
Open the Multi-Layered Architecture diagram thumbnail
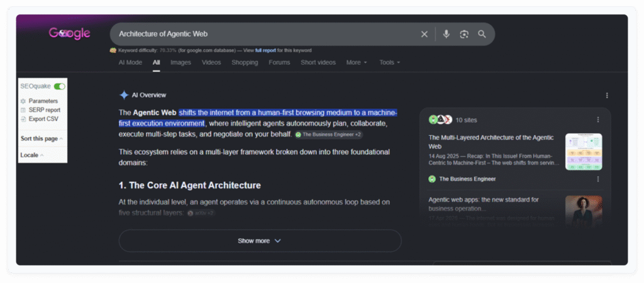[x=584, y=152]
